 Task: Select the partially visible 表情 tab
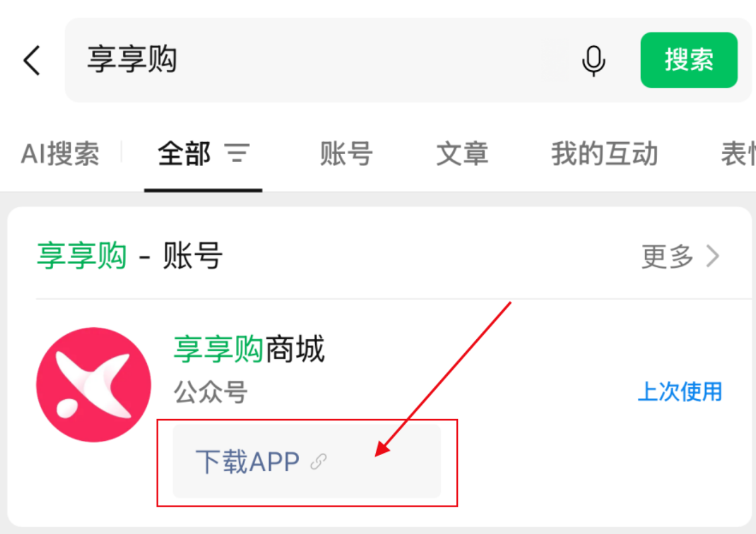click(738, 154)
